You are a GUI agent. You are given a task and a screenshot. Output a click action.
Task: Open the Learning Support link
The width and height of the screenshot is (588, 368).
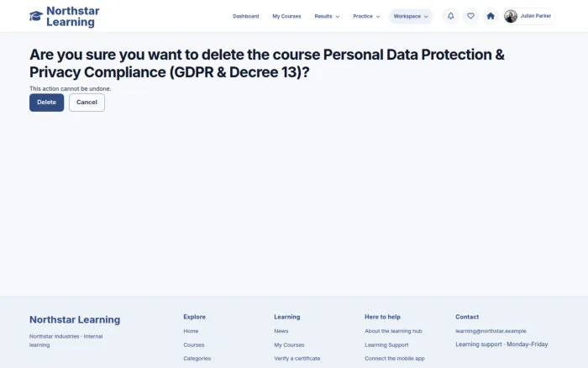(386, 344)
